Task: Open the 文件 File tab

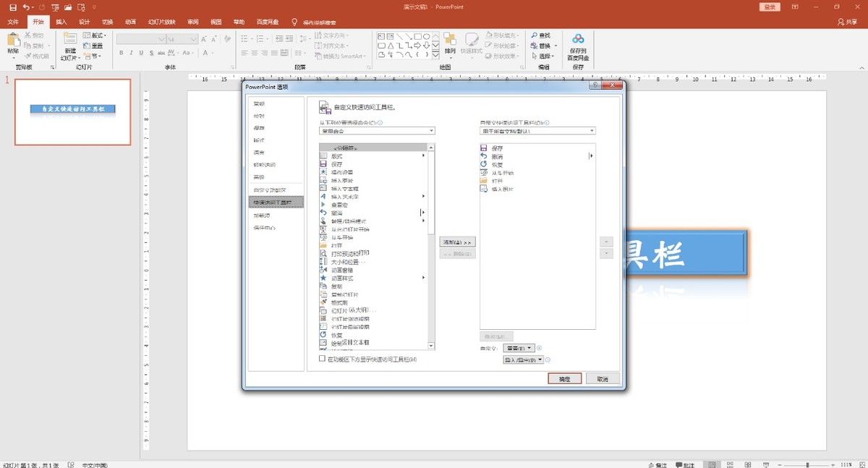Action: click(13, 22)
